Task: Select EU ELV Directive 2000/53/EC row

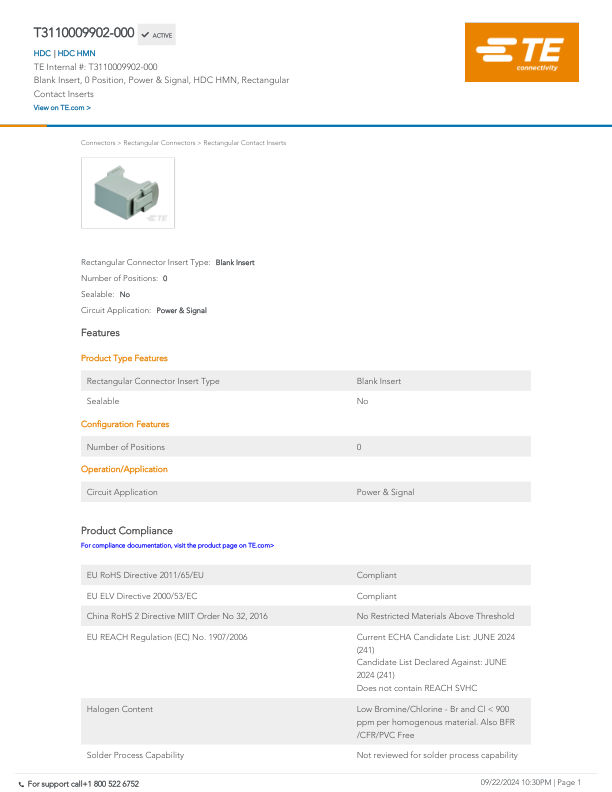Action: (x=305, y=596)
